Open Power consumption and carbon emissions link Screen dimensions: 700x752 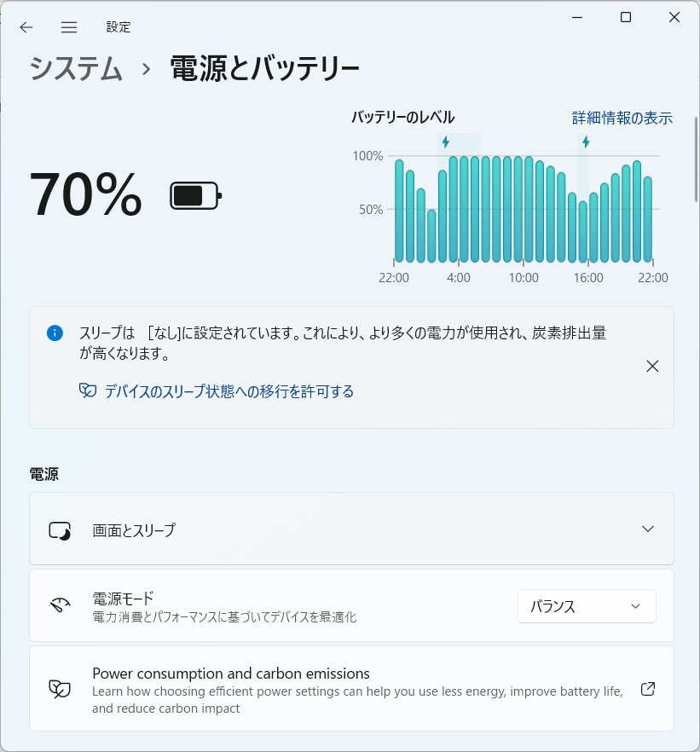(351, 689)
